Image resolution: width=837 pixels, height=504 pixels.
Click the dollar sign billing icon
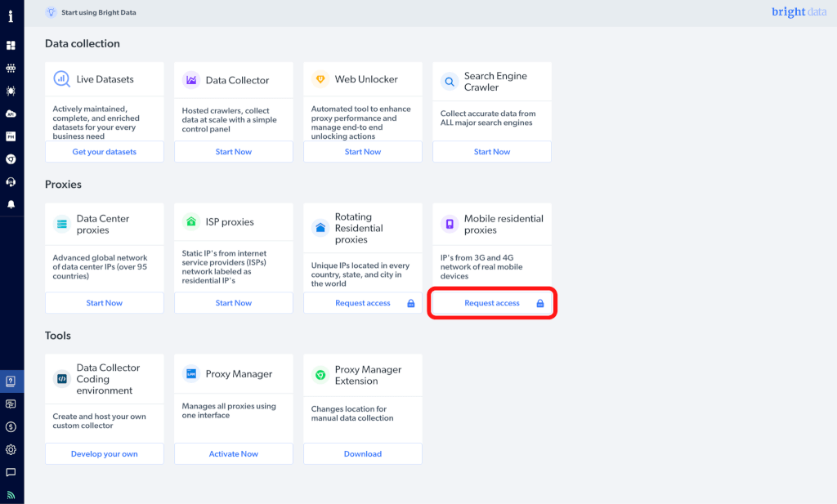11,426
